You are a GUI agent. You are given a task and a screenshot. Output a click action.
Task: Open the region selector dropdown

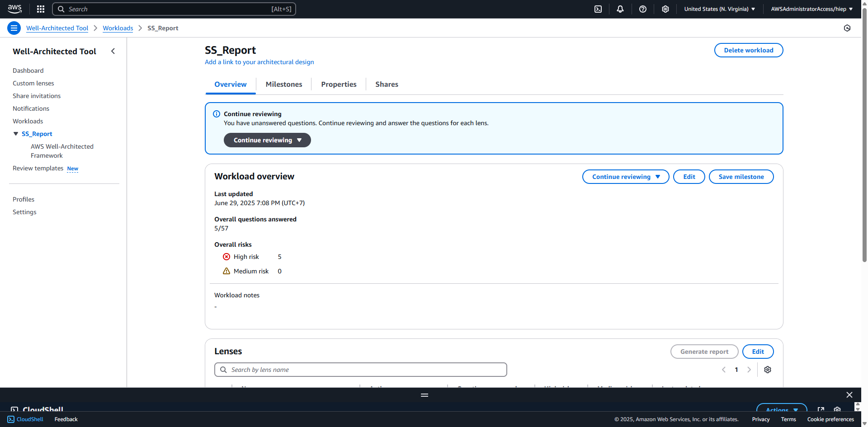719,9
